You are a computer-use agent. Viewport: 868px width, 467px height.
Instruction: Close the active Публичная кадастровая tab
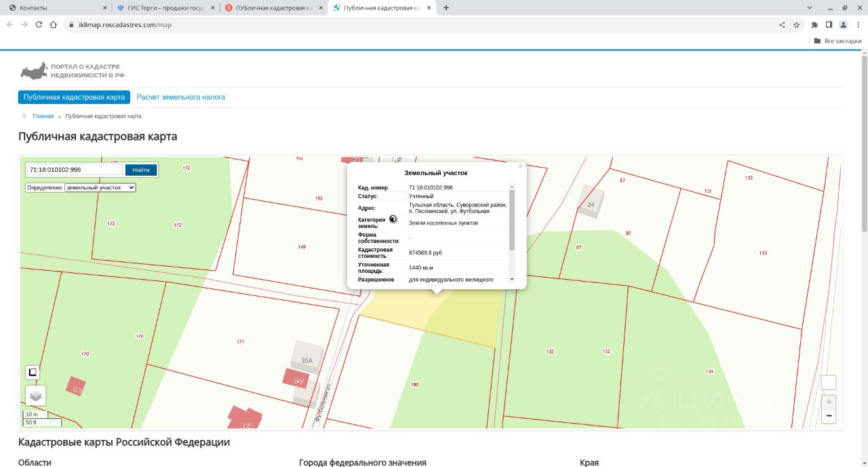click(429, 7)
